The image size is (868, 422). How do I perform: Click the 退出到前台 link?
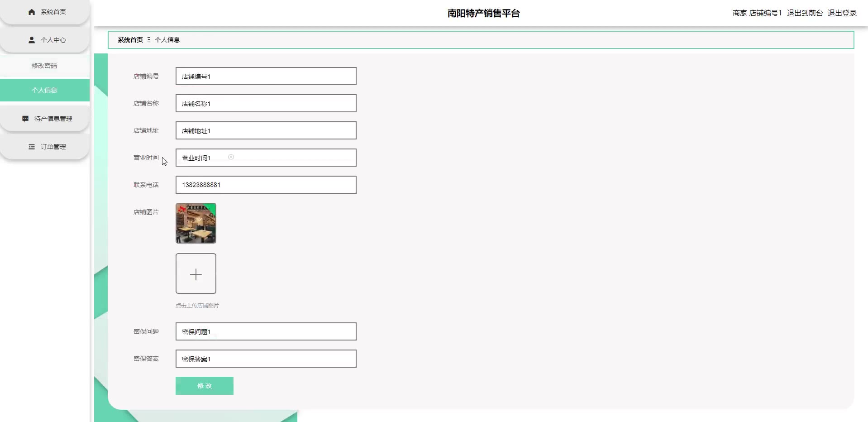[805, 13]
